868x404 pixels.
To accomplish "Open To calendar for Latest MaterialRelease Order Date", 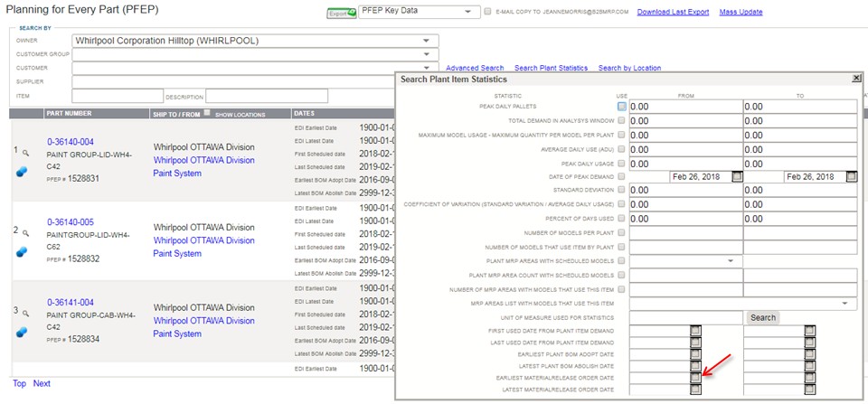I will (810, 390).
